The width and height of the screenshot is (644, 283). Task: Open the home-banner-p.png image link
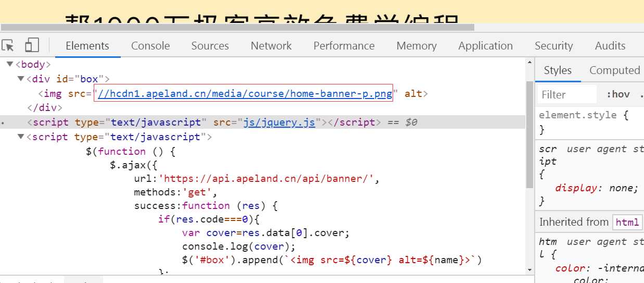(x=244, y=94)
